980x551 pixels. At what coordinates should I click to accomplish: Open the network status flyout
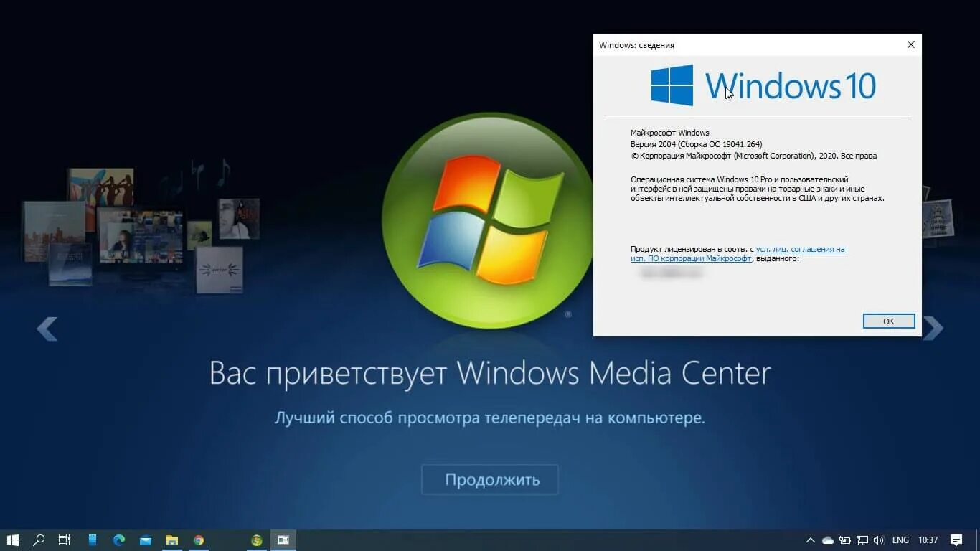click(x=862, y=540)
